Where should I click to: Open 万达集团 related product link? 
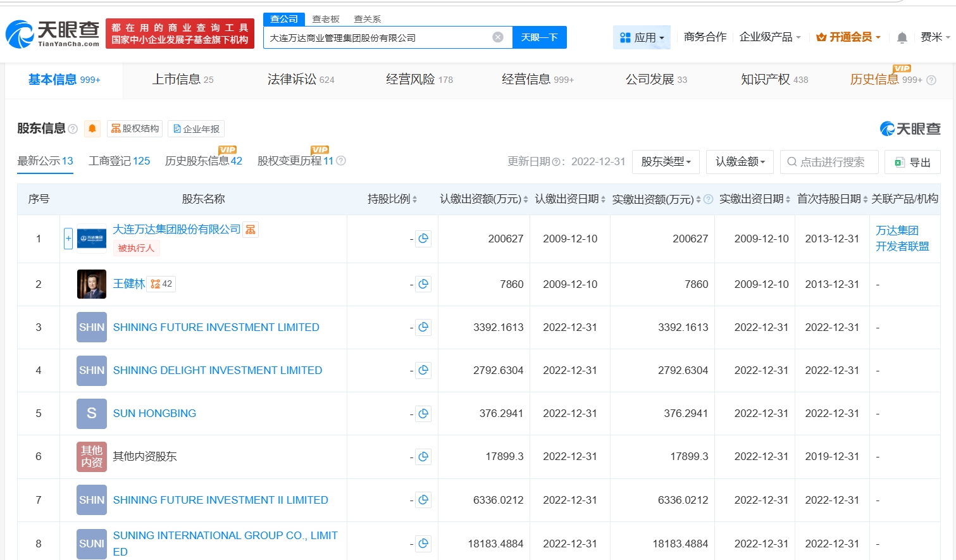897,230
